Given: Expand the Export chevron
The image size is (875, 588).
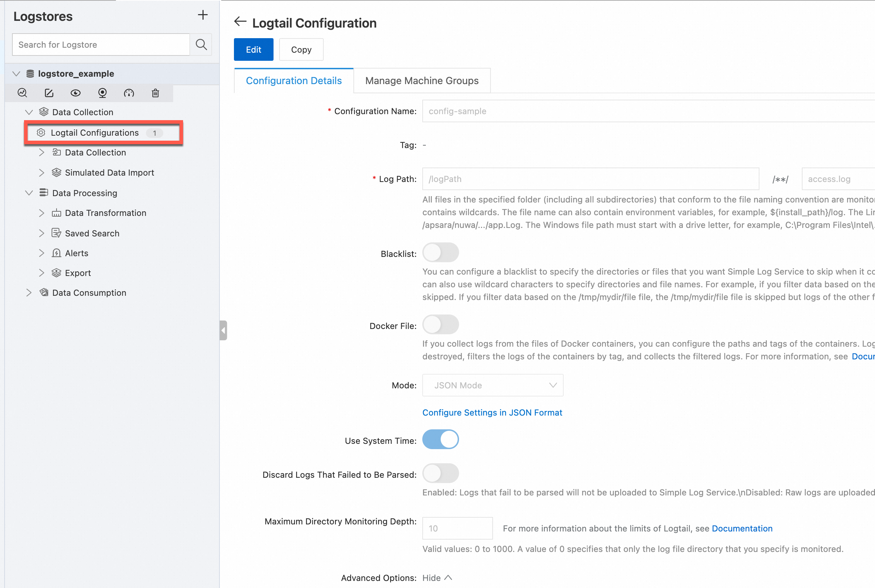Looking at the screenshot, I should (42, 273).
